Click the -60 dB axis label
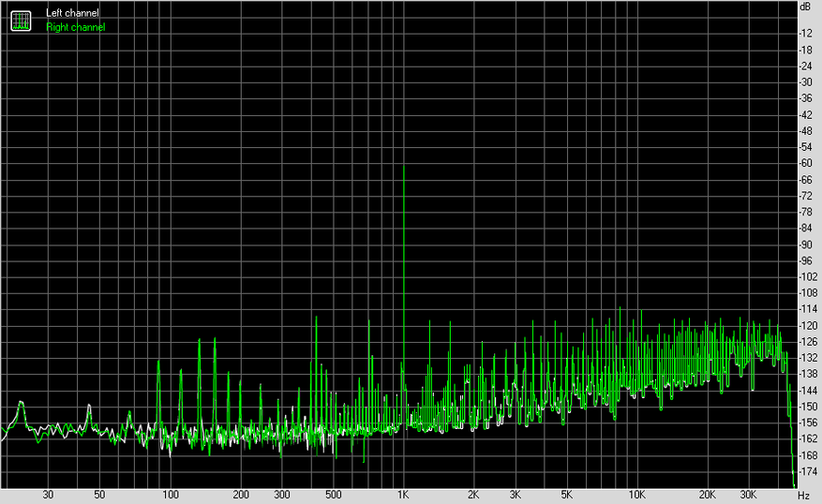822x504 pixels. pos(805,163)
